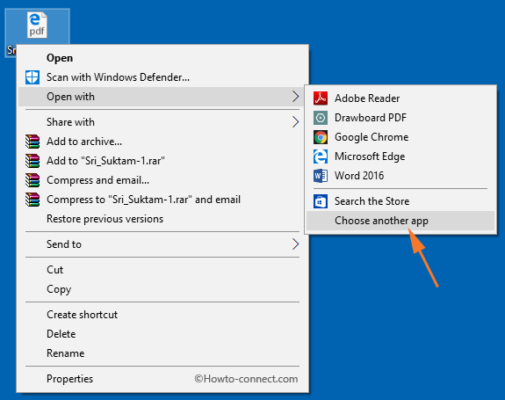Click the Windows Defender shield icon
This screenshot has width=505, height=400.
pyautogui.click(x=32, y=77)
